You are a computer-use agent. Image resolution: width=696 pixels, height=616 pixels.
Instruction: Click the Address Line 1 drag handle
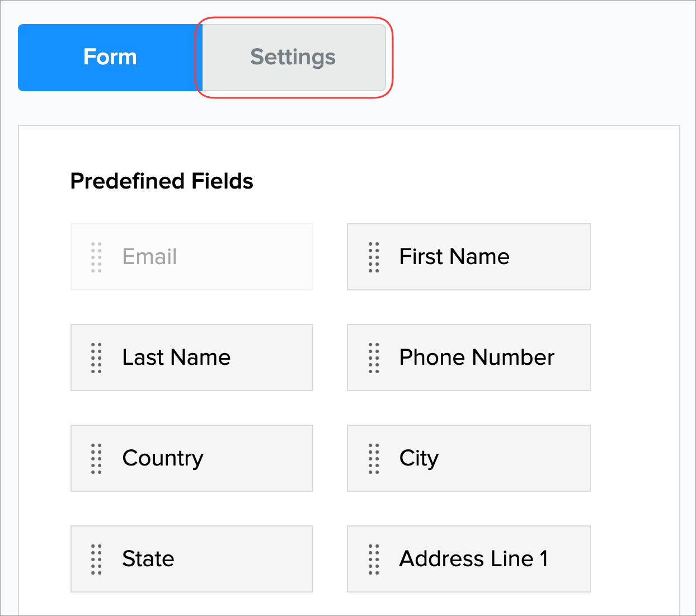tap(374, 559)
